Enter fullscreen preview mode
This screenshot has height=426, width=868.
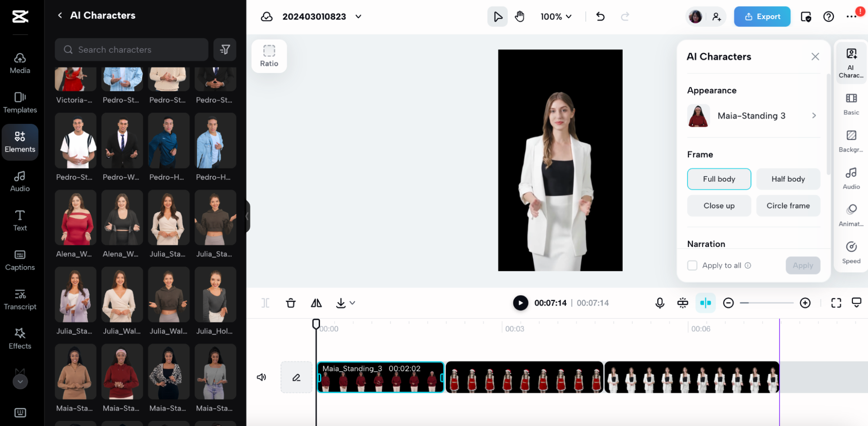[x=835, y=303]
